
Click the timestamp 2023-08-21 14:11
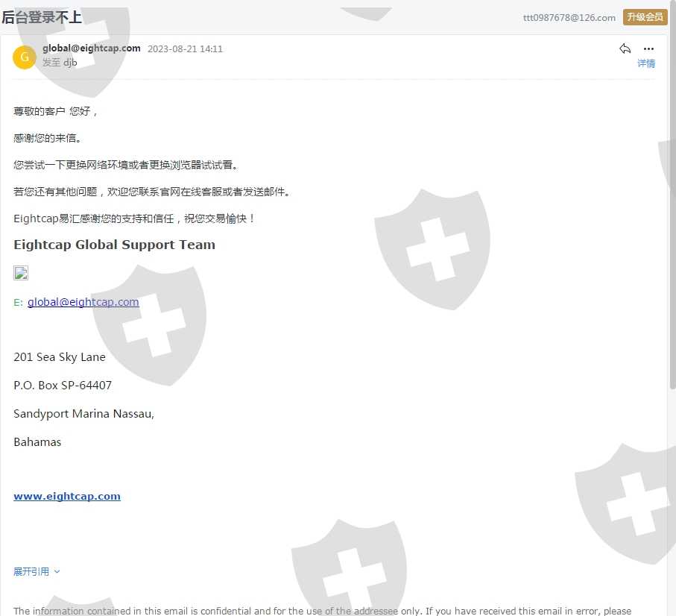(185, 49)
